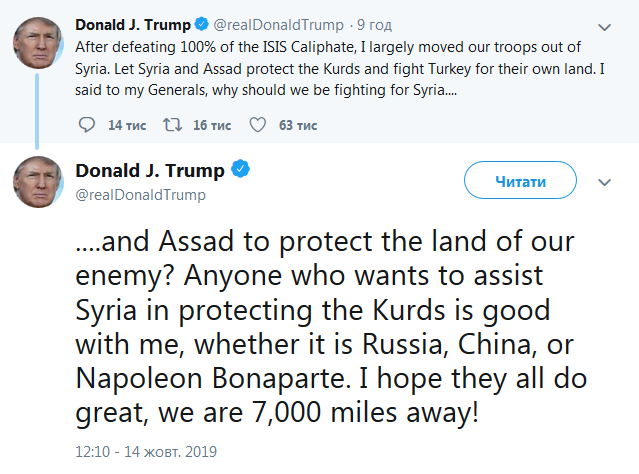Open Donald J. Trump name link in top tweet
The image size is (639, 474).
click(x=136, y=24)
